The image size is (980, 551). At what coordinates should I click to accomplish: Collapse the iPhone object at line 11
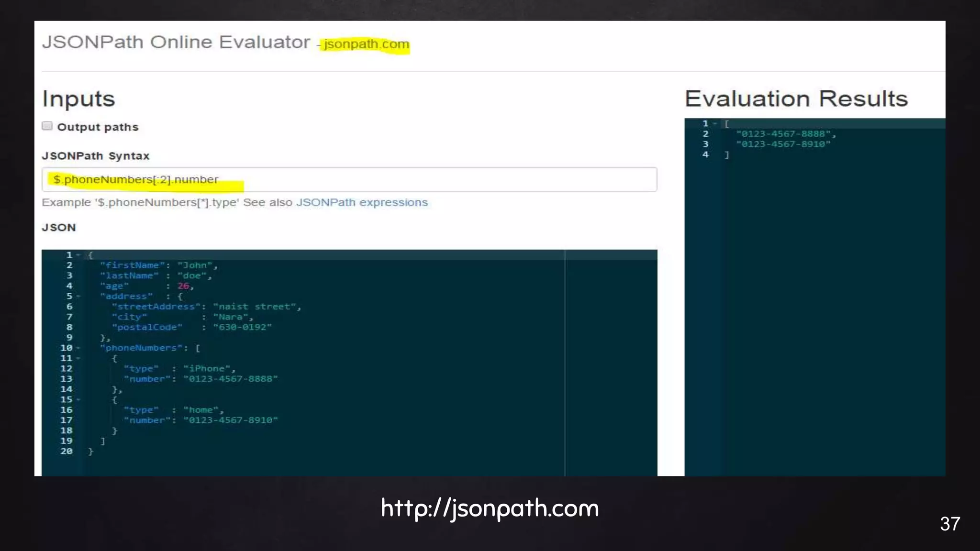click(78, 358)
